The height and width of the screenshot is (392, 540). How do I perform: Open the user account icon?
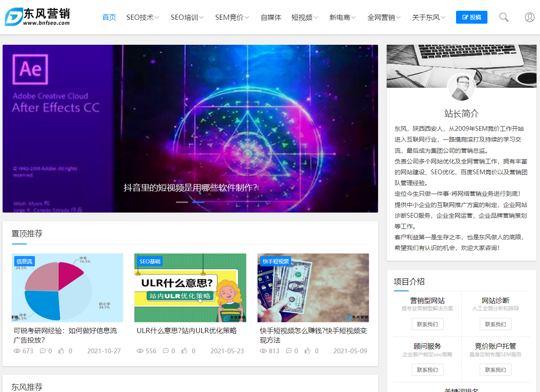pos(530,17)
